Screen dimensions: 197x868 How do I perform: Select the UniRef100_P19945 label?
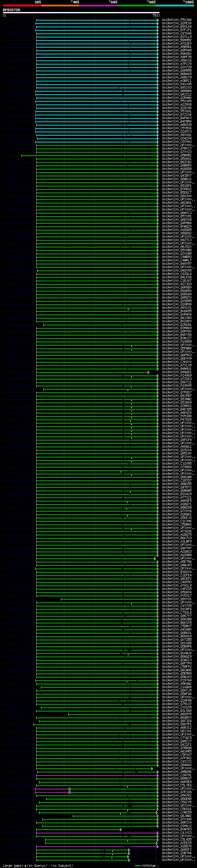[177, 386]
